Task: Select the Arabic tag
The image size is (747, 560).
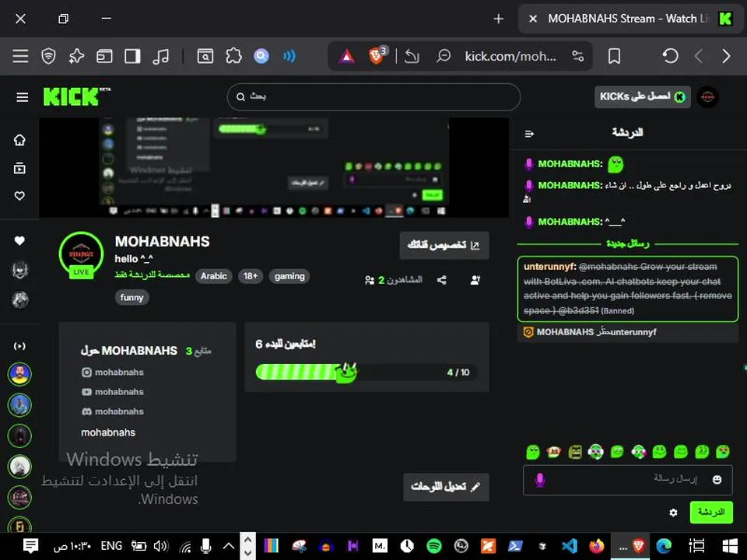Action: tap(213, 276)
